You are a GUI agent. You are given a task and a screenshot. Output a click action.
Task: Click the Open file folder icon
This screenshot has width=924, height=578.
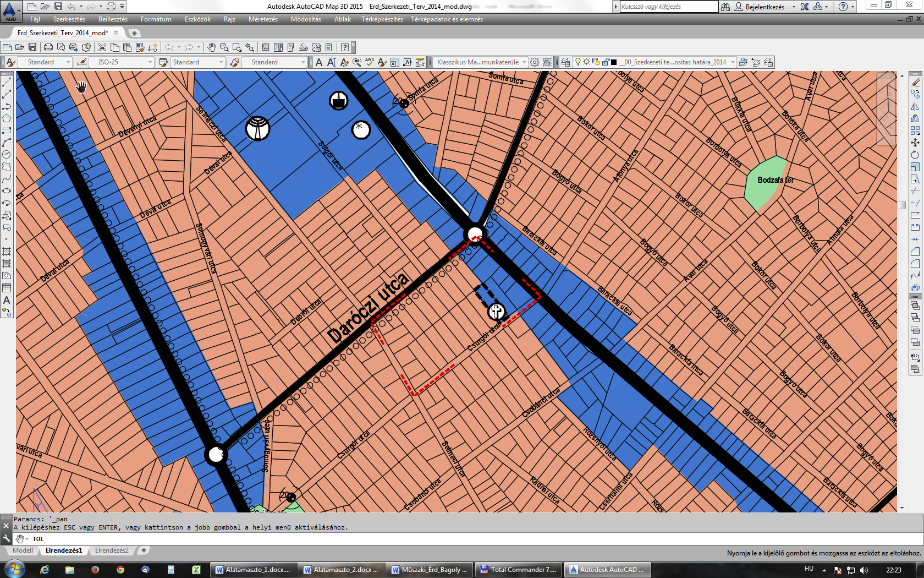click(20, 47)
